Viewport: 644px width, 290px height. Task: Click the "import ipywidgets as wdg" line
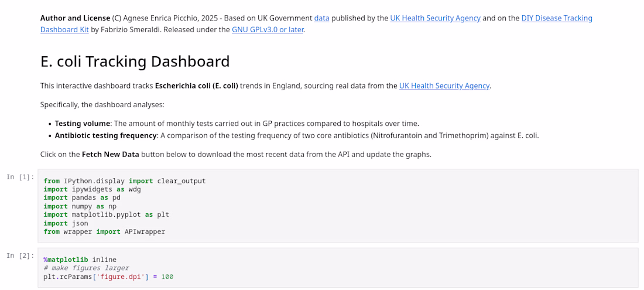point(93,189)
